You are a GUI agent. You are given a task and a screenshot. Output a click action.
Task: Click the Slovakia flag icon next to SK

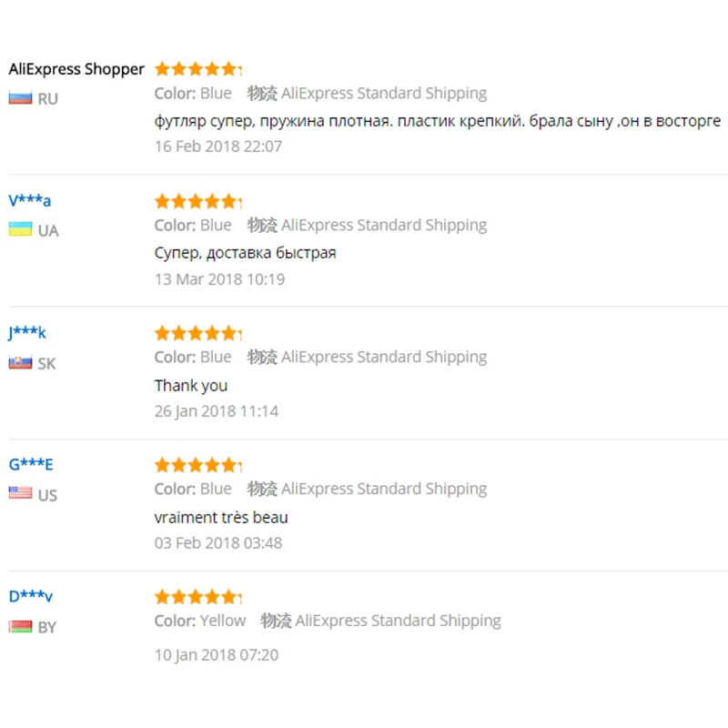click(x=20, y=363)
